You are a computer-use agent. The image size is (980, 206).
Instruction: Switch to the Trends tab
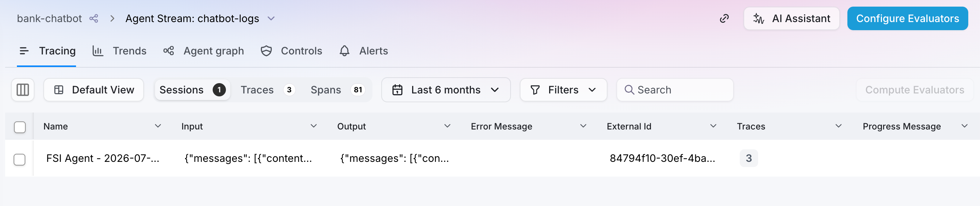pyautogui.click(x=119, y=51)
